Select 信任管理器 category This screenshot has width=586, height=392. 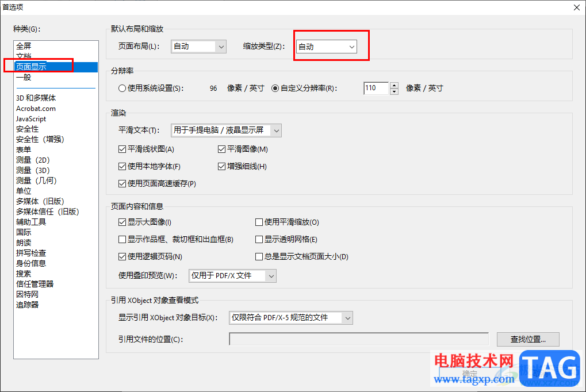[35, 284]
